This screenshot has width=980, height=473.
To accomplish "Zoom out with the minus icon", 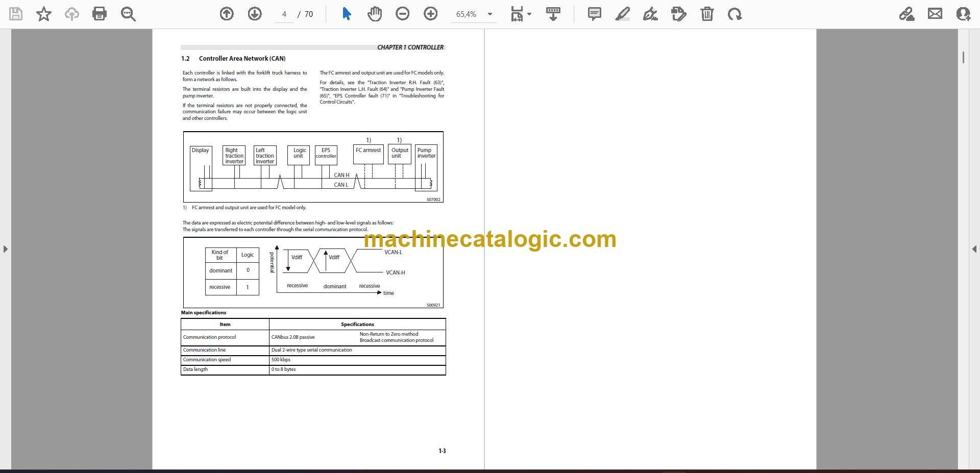I will pyautogui.click(x=403, y=14).
